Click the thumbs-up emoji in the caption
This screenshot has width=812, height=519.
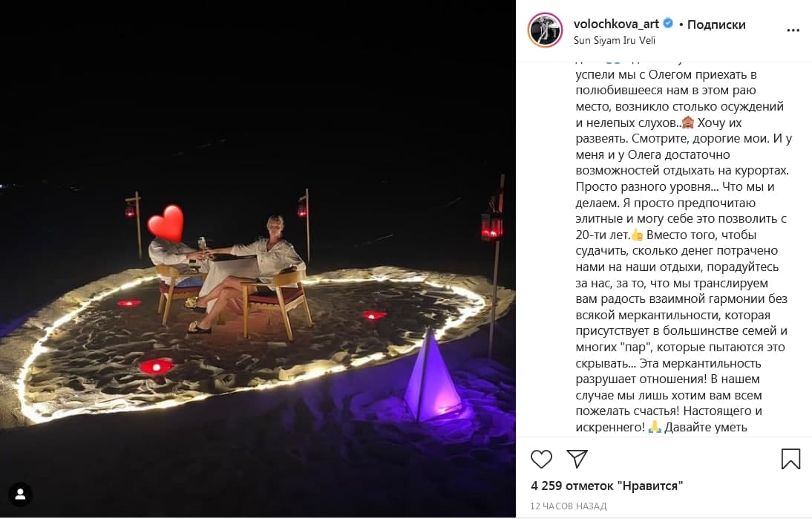pos(636,235)
